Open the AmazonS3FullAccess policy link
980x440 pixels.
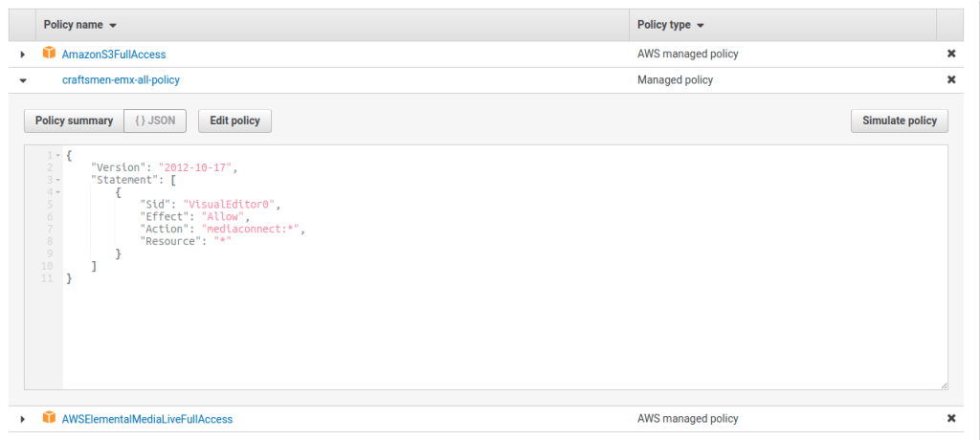click(114, 55)
